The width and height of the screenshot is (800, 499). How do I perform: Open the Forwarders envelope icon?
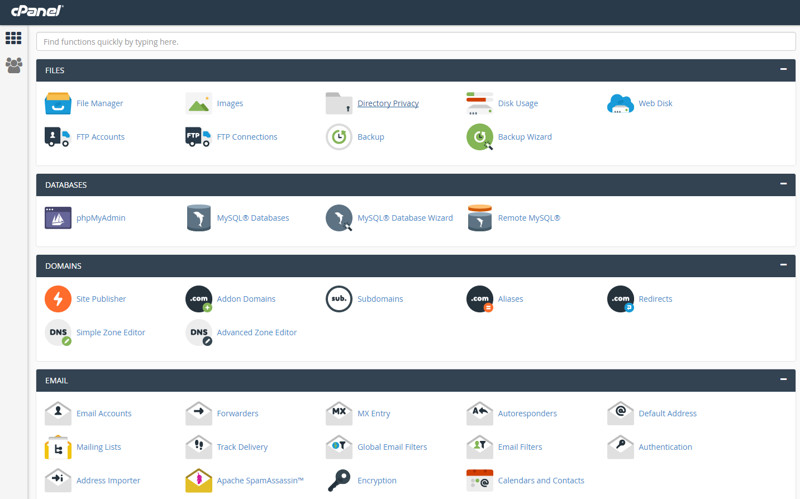198,413
